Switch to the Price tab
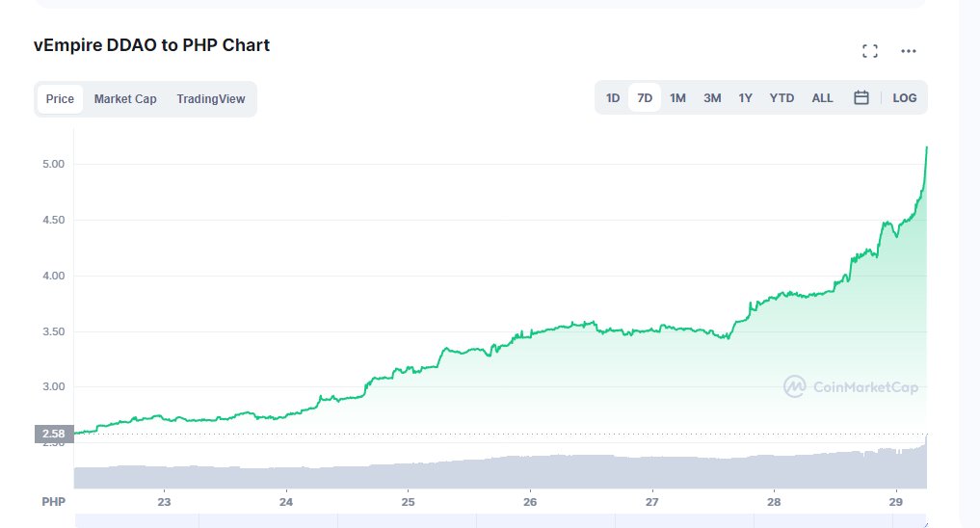This screenshot has width=980, height=528. tap(60, 98)
